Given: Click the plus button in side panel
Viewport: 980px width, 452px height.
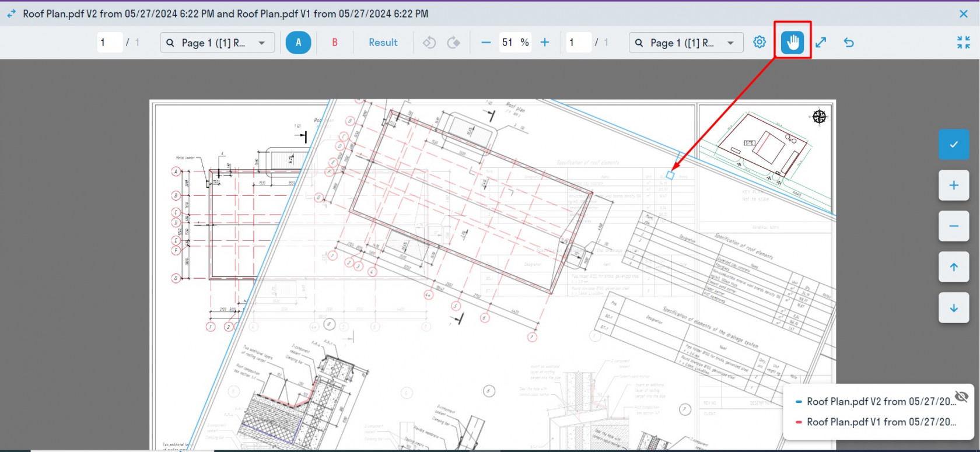Looking at the screenshot, I should click(954, 185).
